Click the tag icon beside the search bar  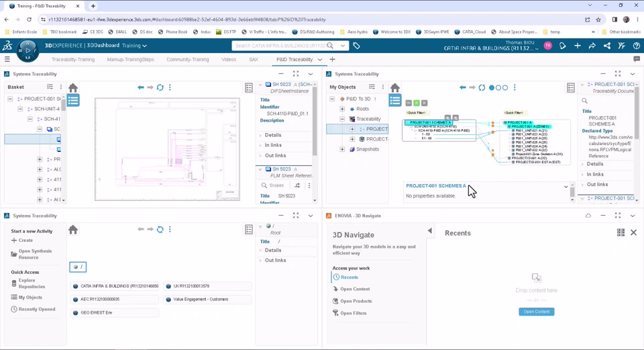pyautogui.click(x=357, y=46)
